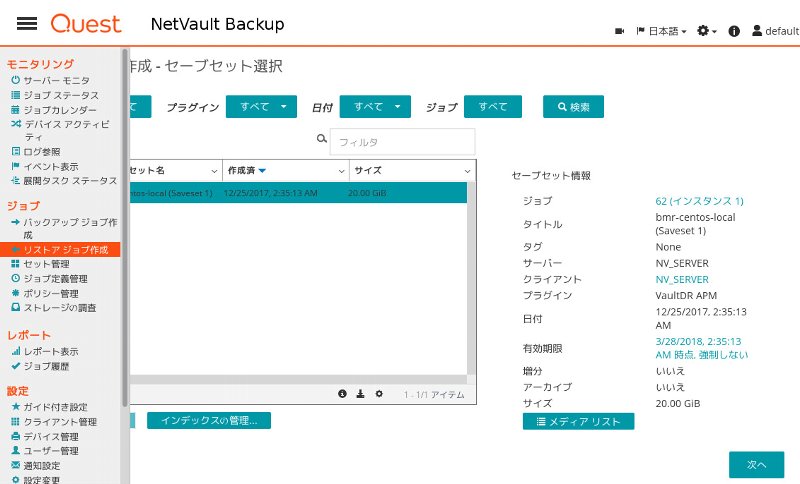
Task: Open the hamburger navigation menu
Action: click(27, 23)
